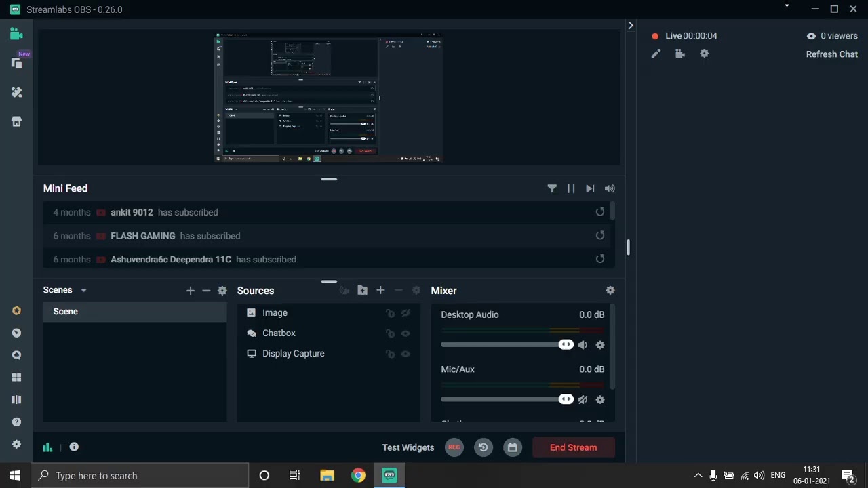Mute Desktop Audio speaker icon
The width and height of the screenshot is (868, 488).
(x=583, y=345)
